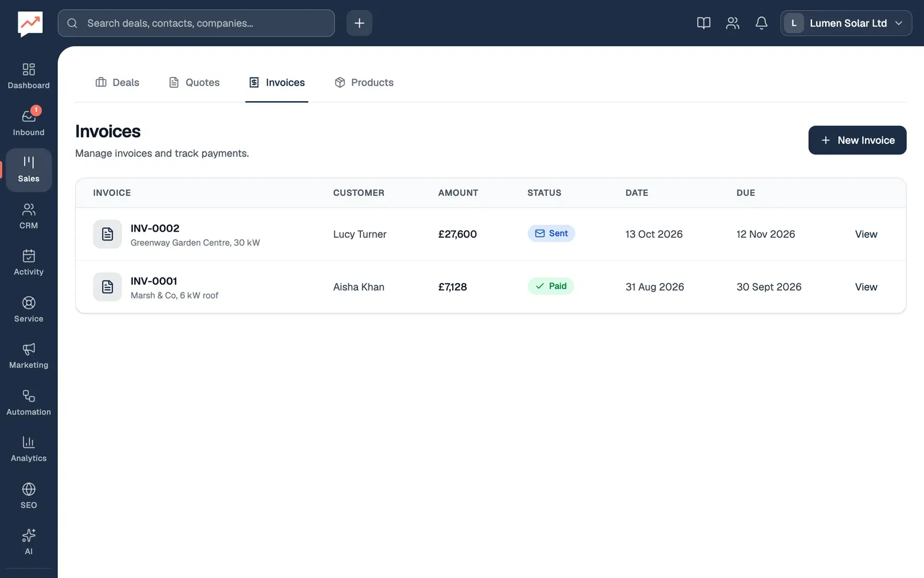Click the 30 Sept 2026 due date
Screen dimensions: 924x578
769,287
